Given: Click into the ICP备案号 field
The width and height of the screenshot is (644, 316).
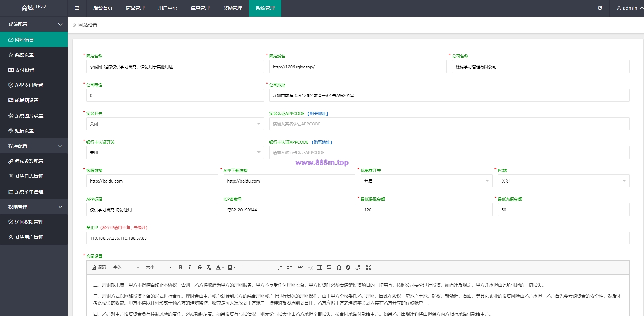Looking at the screenshot, I should [x=289, y=210].
